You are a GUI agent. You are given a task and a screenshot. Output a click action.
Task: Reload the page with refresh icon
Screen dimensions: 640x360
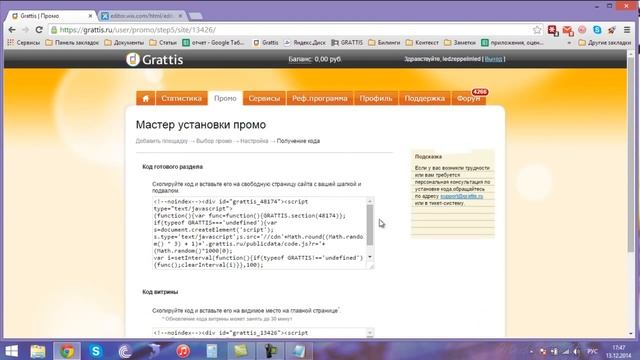click(39, 30)
